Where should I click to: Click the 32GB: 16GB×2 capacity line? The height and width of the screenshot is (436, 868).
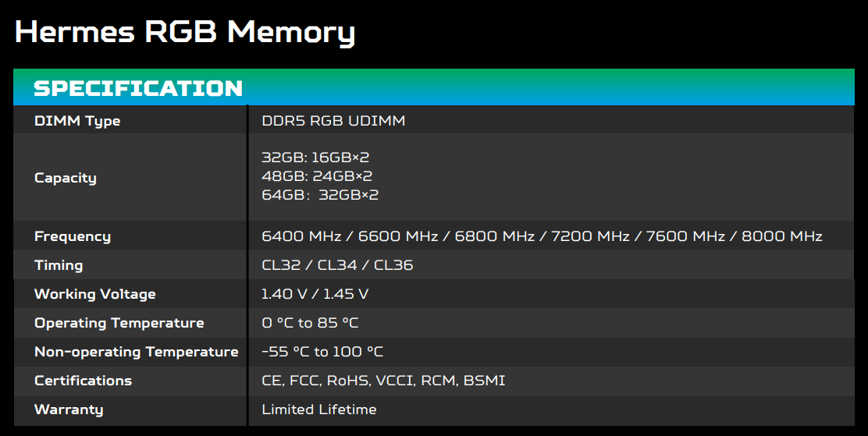click(315, 158)
